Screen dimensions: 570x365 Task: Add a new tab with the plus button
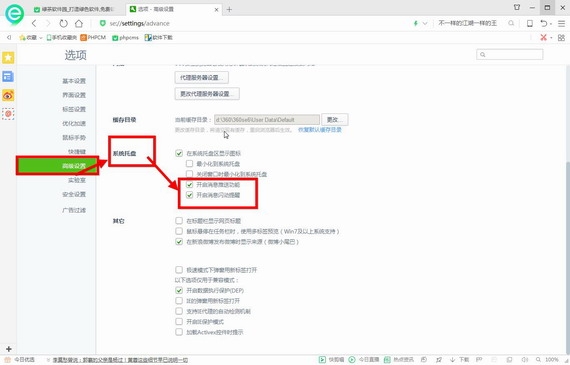pyautogui.click(x=229, y=9)
